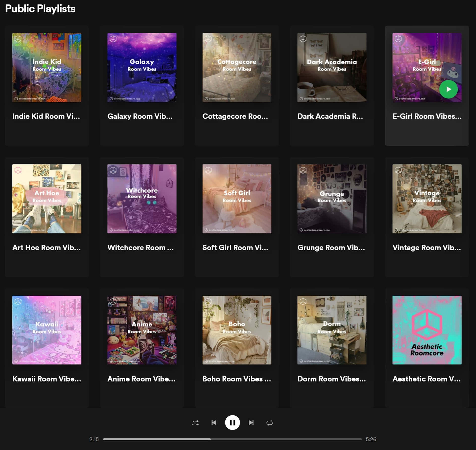
Task: Click the song progress bar
Action: pos(232,439)
